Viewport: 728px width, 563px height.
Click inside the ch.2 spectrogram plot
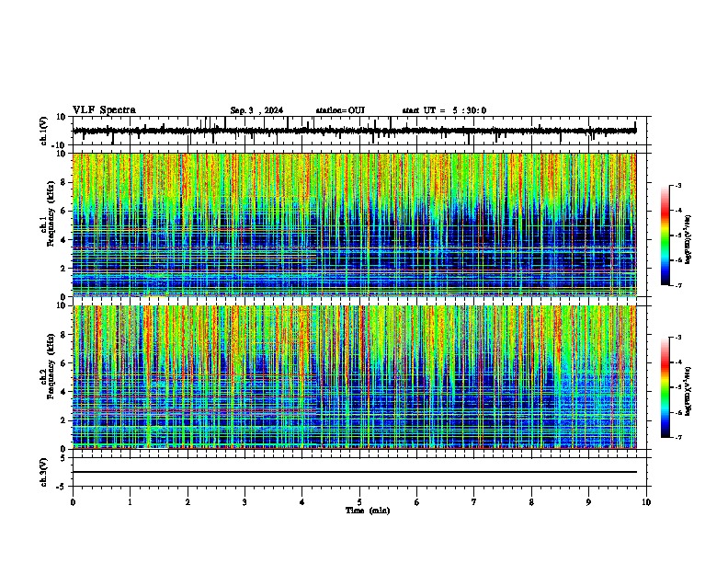(x=355, y=377)
